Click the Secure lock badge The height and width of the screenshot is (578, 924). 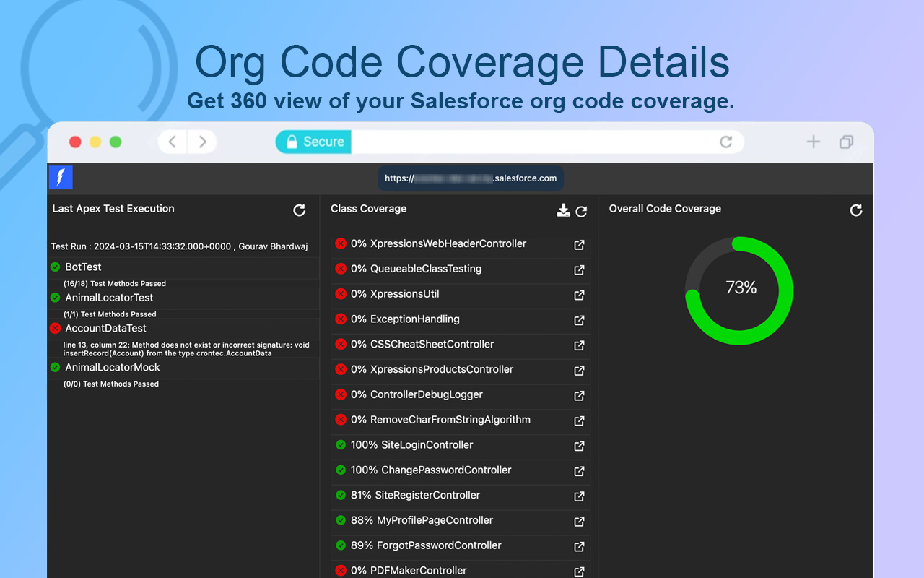point(313,142)
